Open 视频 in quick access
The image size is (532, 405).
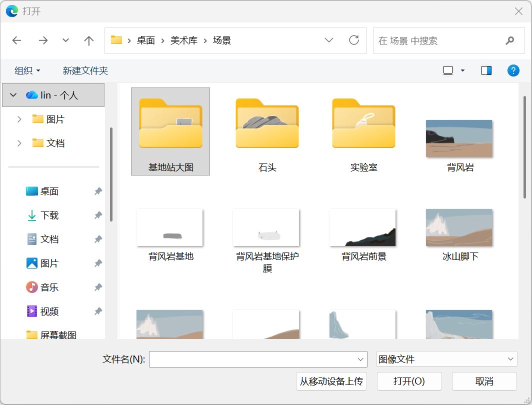(42, 311)
